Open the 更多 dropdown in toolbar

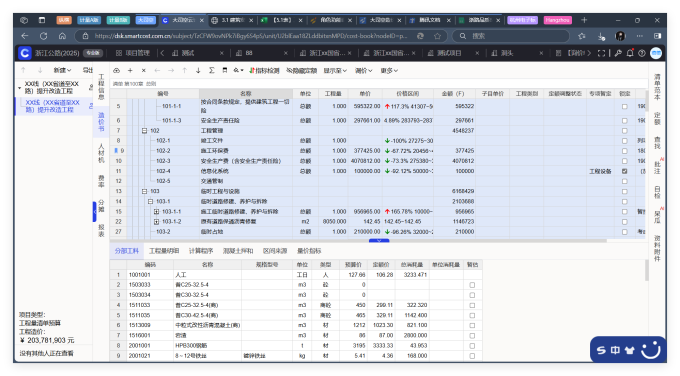pyautogui.click(x=389, y=70)
